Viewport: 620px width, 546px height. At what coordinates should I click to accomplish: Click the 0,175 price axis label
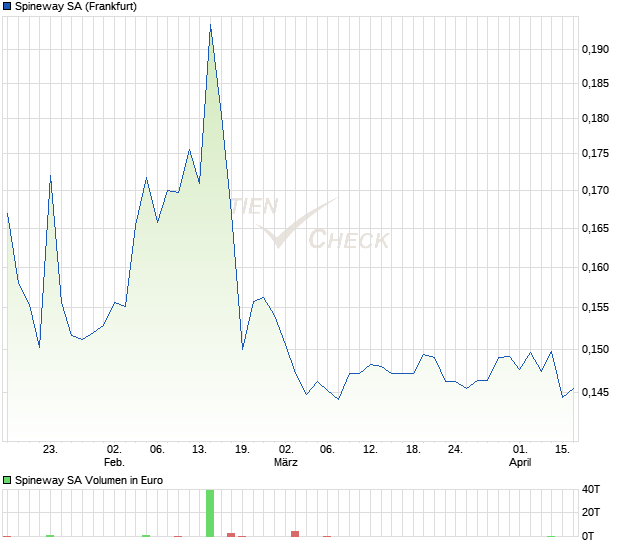coord(595,153)
